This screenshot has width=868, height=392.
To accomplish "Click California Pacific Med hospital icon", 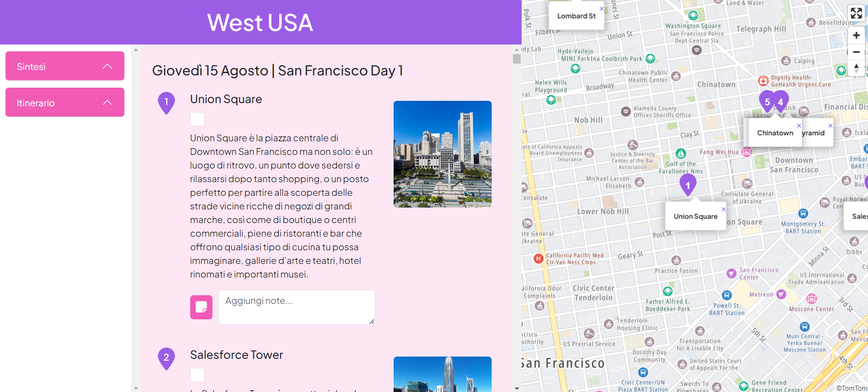I will pyautogui.click(x=538, y=259).
